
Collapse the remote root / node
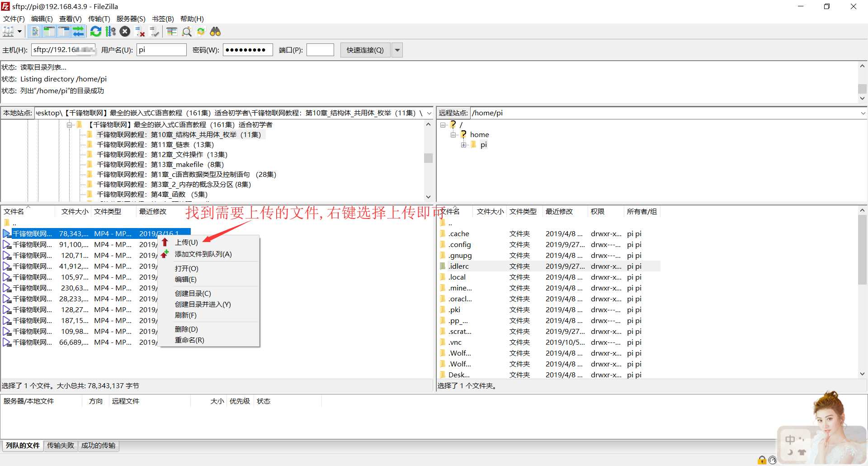[x=443, y=125]
